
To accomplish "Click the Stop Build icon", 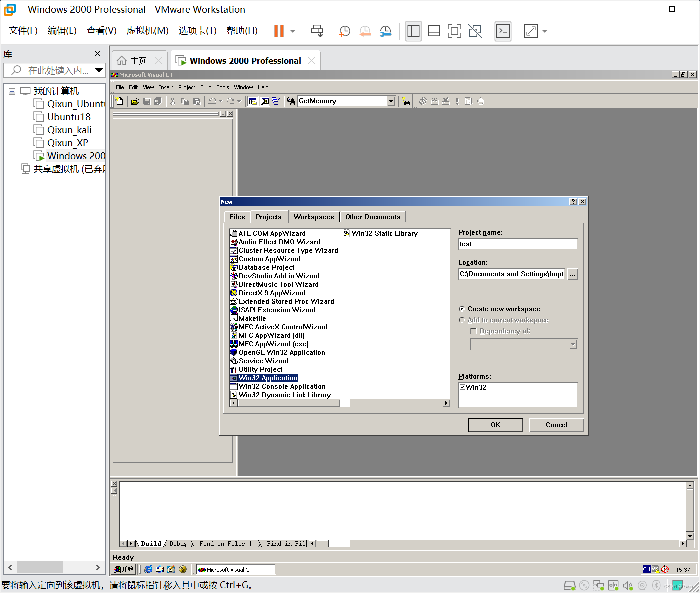I will (446, 101).
